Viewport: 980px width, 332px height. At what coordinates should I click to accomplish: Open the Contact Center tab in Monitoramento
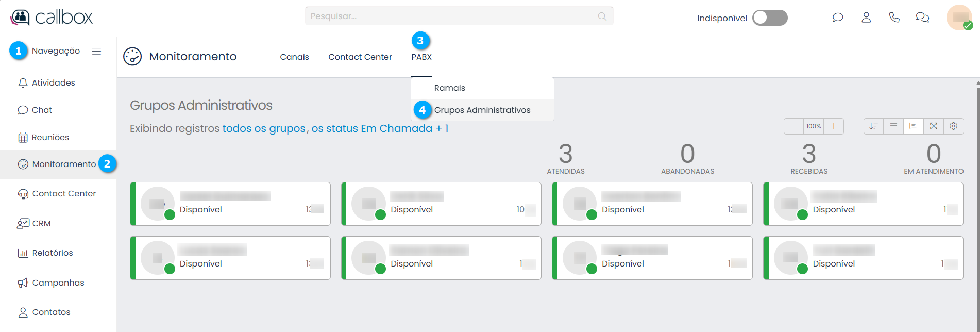click(x=360, y=57)
